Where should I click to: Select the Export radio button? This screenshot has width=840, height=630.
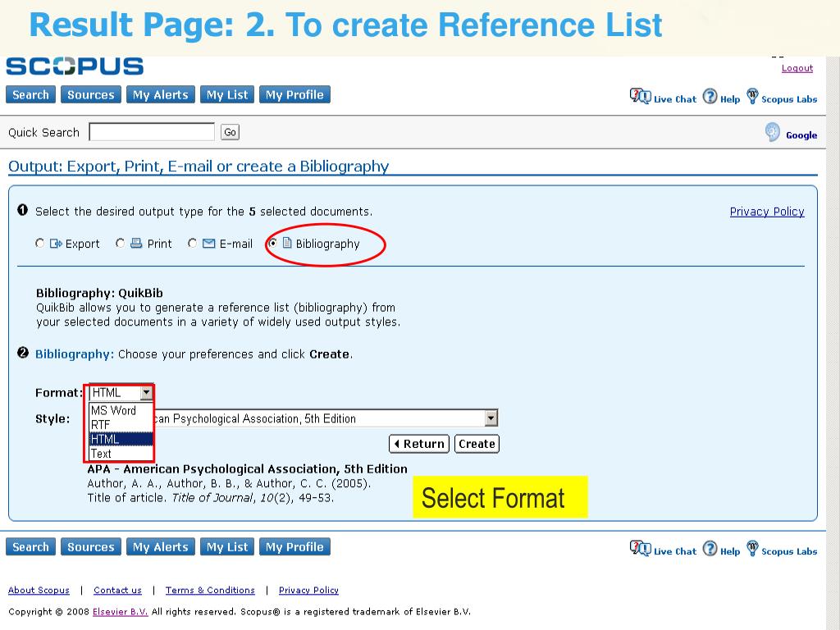39,243
